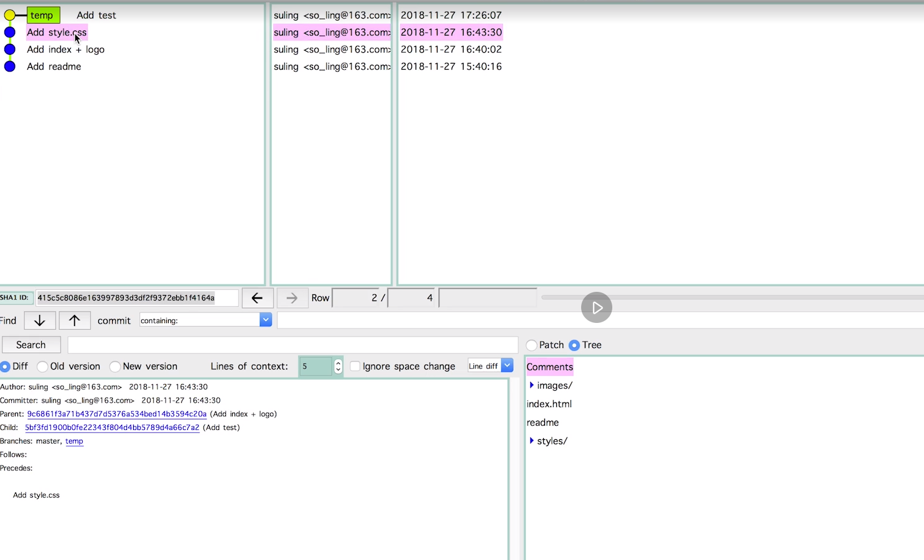Select Comments in the file tree
924x560 pixels.
click(550, 366)
